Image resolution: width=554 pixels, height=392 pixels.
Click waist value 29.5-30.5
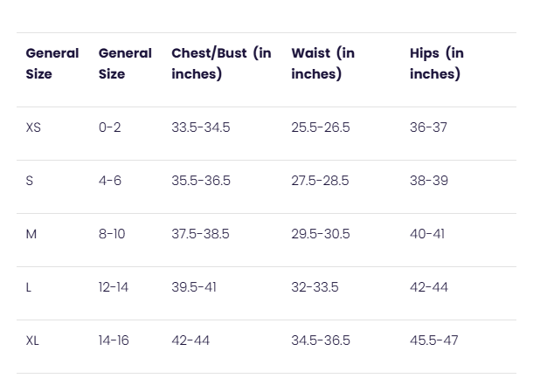tap(321, 234)
